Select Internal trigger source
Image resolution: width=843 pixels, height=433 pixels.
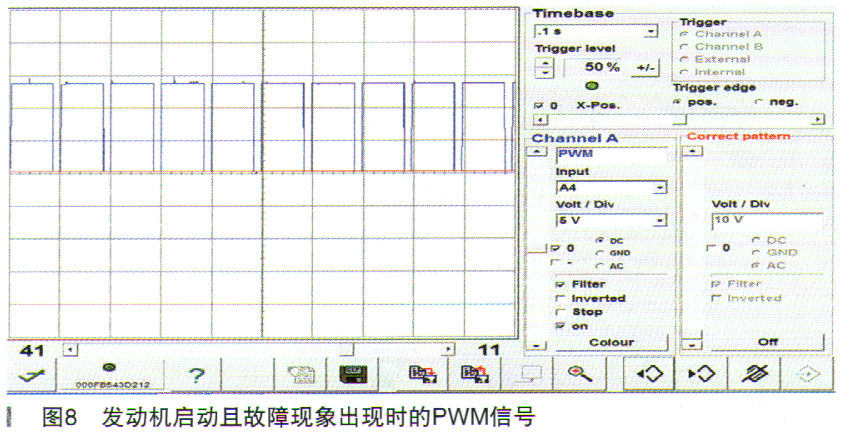tap(684, 72)
